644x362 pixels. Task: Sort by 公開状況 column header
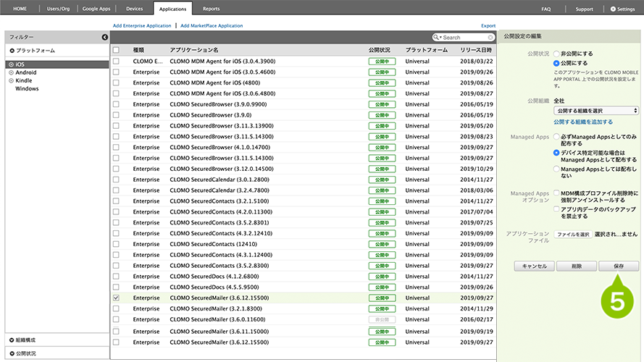(x=379, y=50)
